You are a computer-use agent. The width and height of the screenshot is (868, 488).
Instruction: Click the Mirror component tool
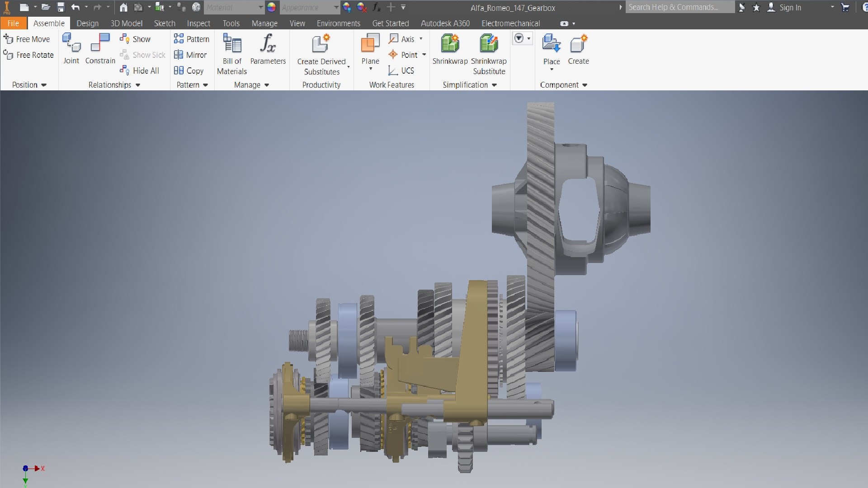pos(190,55)
